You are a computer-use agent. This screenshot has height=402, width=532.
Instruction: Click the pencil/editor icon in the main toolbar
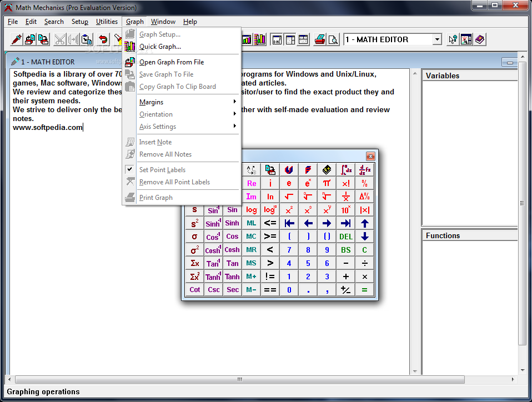[16, 39]
